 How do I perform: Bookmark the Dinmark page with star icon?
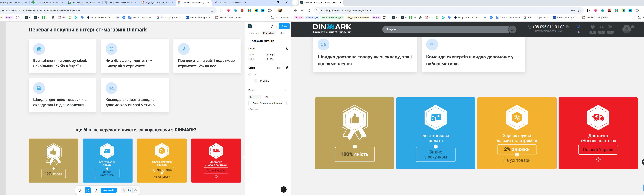point(579,11)
